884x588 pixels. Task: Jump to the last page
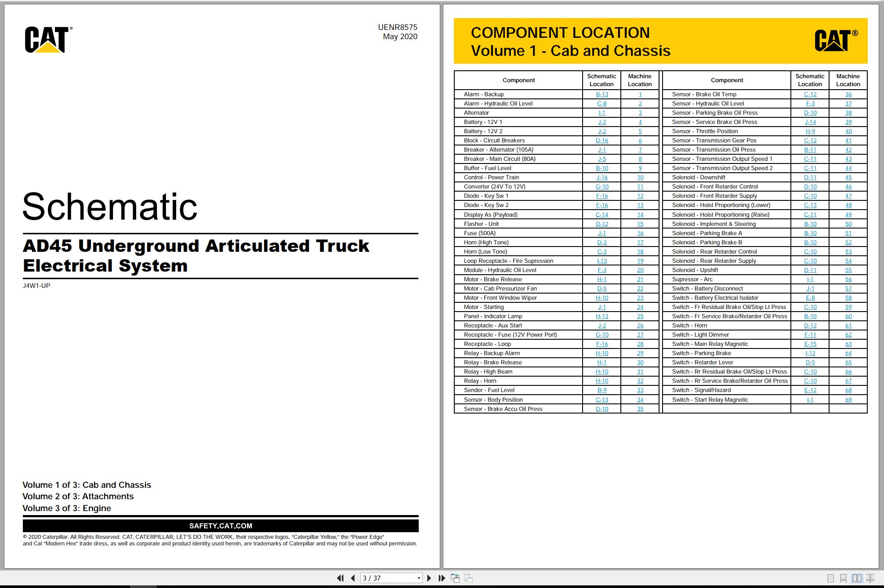pos(442,578)
